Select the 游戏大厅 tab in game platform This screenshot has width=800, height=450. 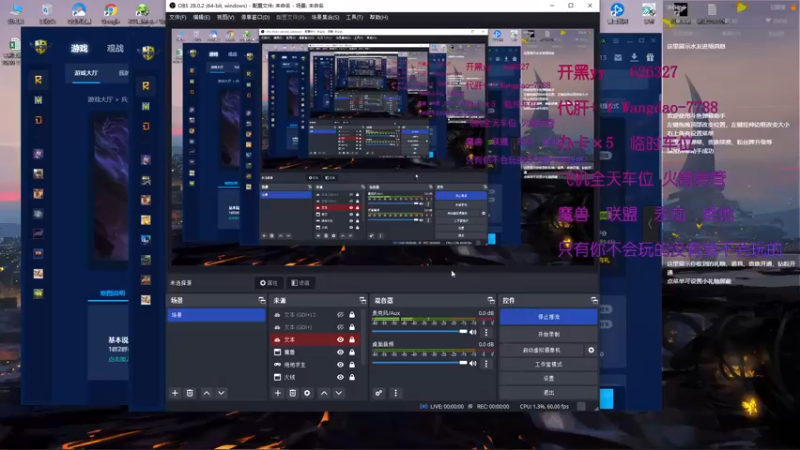point(86,73)
